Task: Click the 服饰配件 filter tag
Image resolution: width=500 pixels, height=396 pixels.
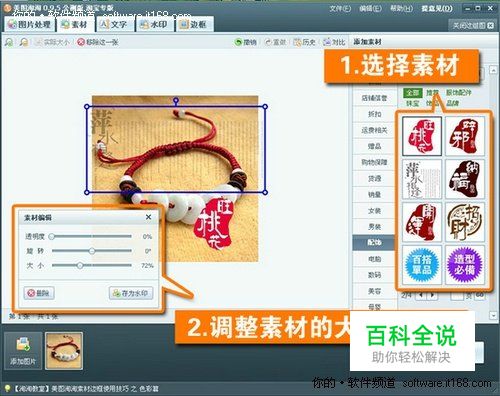Action: click(x=459, y=92)
